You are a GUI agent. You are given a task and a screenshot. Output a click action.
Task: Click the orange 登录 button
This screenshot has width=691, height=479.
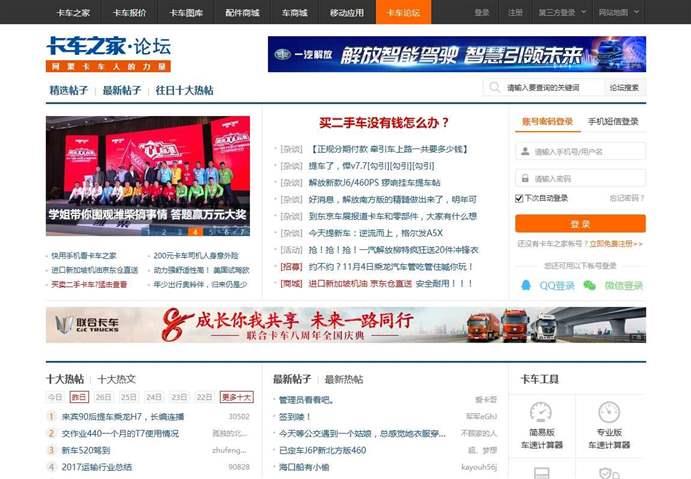pyautogui.click(x=580, y=223)
